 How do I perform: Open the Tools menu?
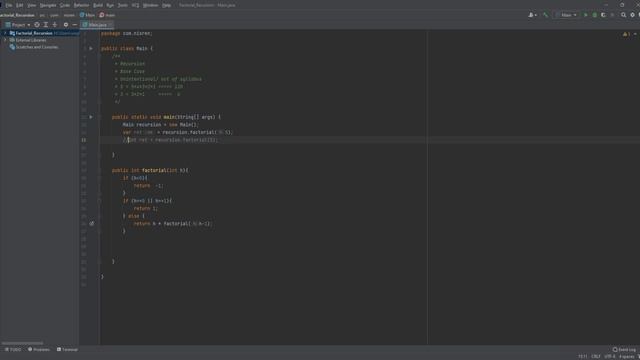click(x=122, y=5)
